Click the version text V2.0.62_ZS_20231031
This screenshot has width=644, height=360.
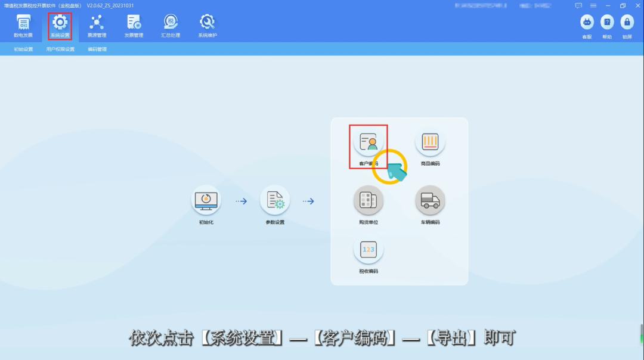pos(110,6)
